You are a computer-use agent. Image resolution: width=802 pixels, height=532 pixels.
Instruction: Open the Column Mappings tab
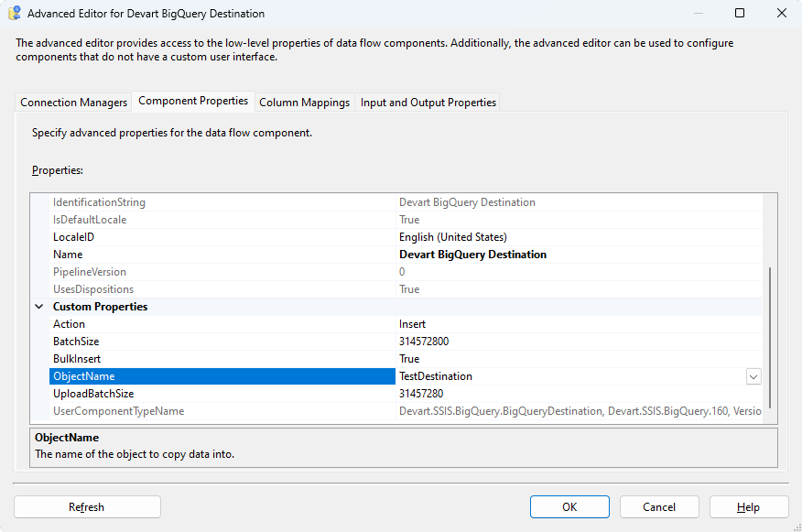click(x=304, y=103)
